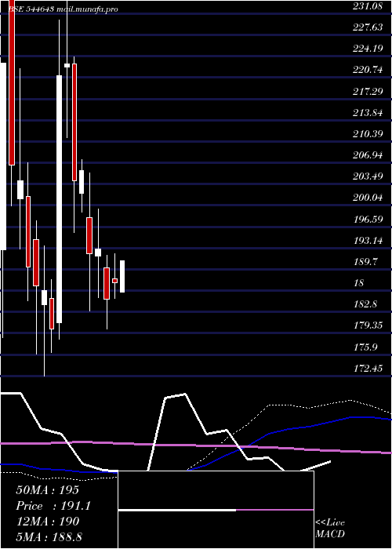Click the 12MA : 190 readout
The height and width of the screenshot is (549, 392).
point(48,522)
